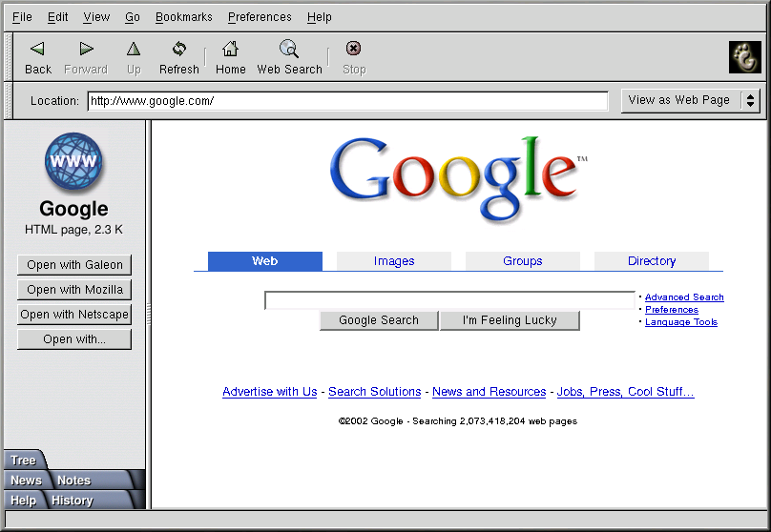The image size is (771, 532).
Task: Click the Open with Mozilla button
Action: (x=74, y=290)
